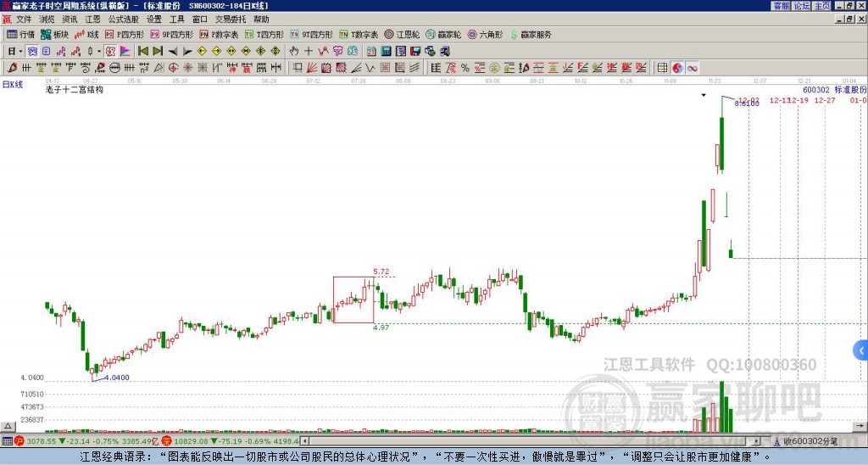
Task: Select the hand pan tool
Action: click(294, 52)
